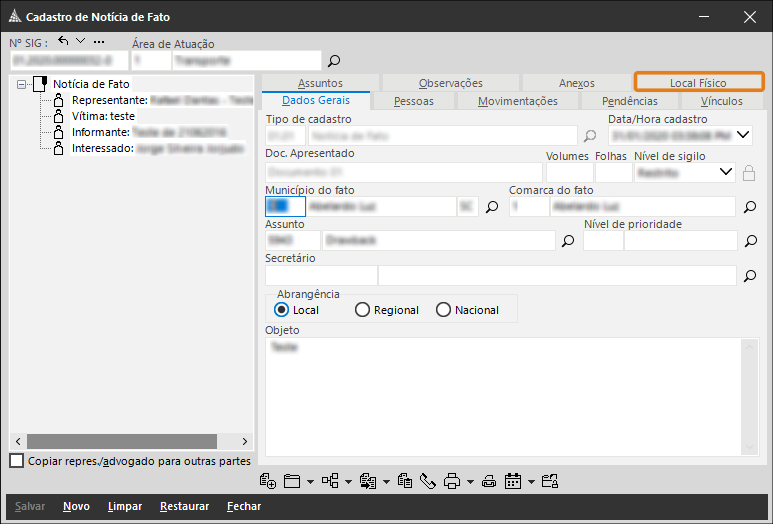
Task: Click the Novo button
Action: point(76,506)
